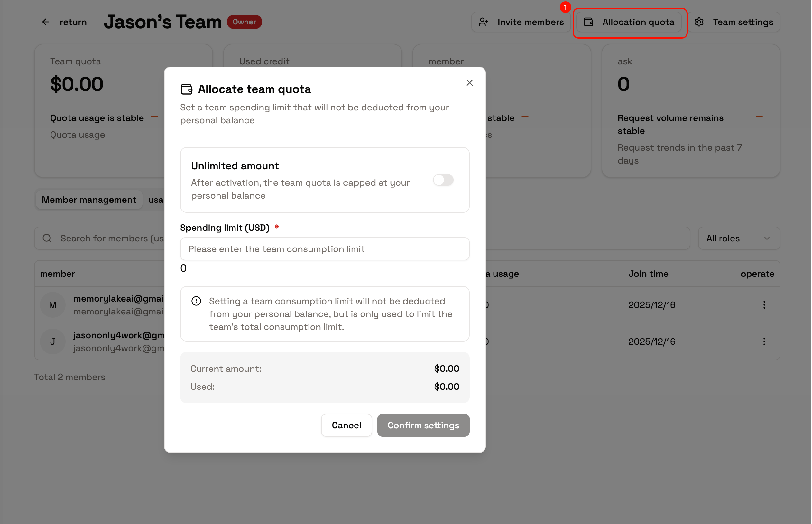Click the Cancel button in the dialog
812x524 pixels.
346,425
